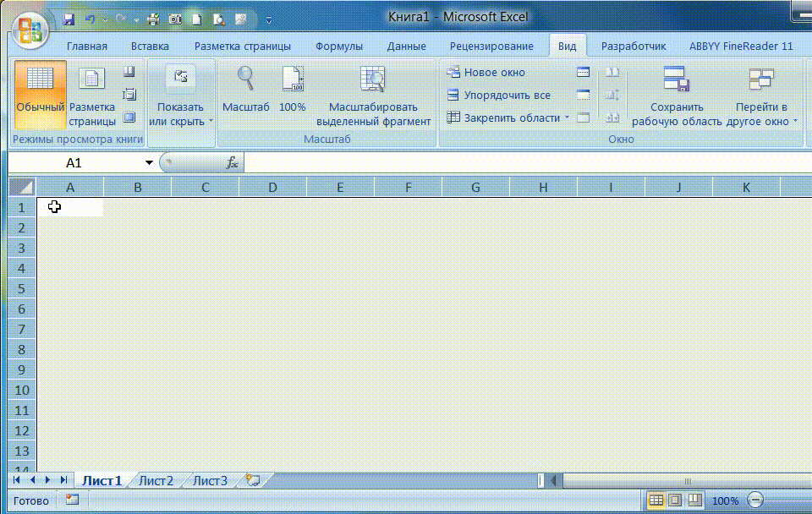This screenshot has width=812, height=514.
Task: Select row 7 header
Action: tap(21, 329)
